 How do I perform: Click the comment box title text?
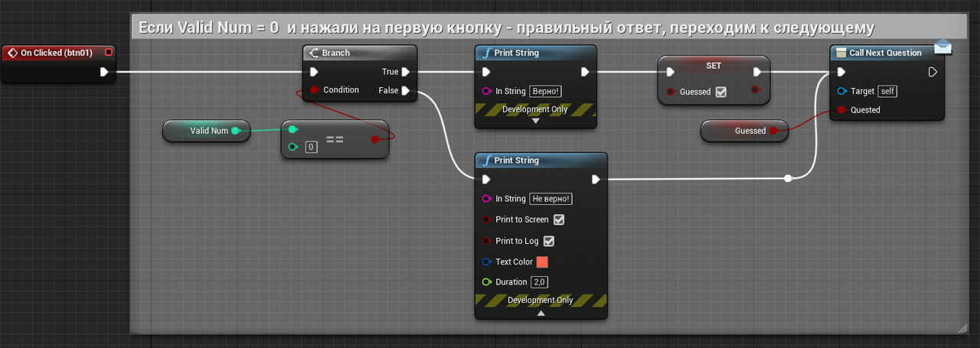click(505, 28)
